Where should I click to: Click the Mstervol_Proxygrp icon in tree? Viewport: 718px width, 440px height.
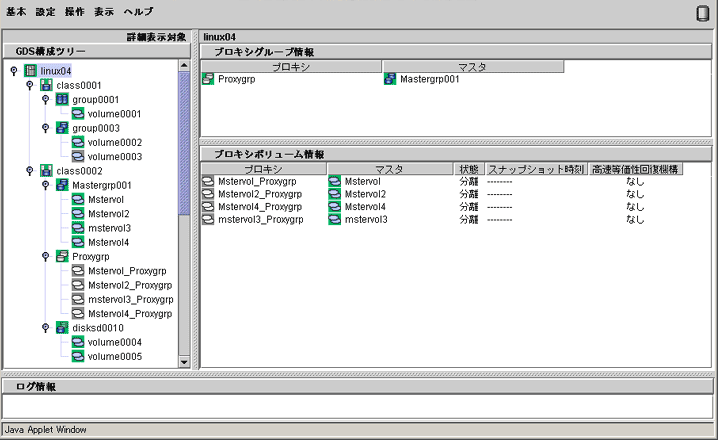(78, 271)
